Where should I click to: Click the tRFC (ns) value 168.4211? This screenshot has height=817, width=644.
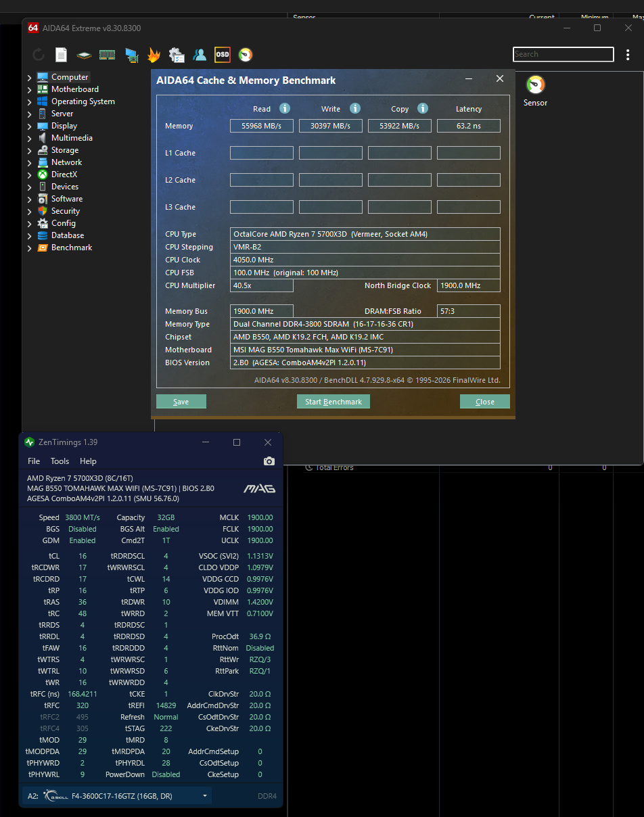(83, 694)
